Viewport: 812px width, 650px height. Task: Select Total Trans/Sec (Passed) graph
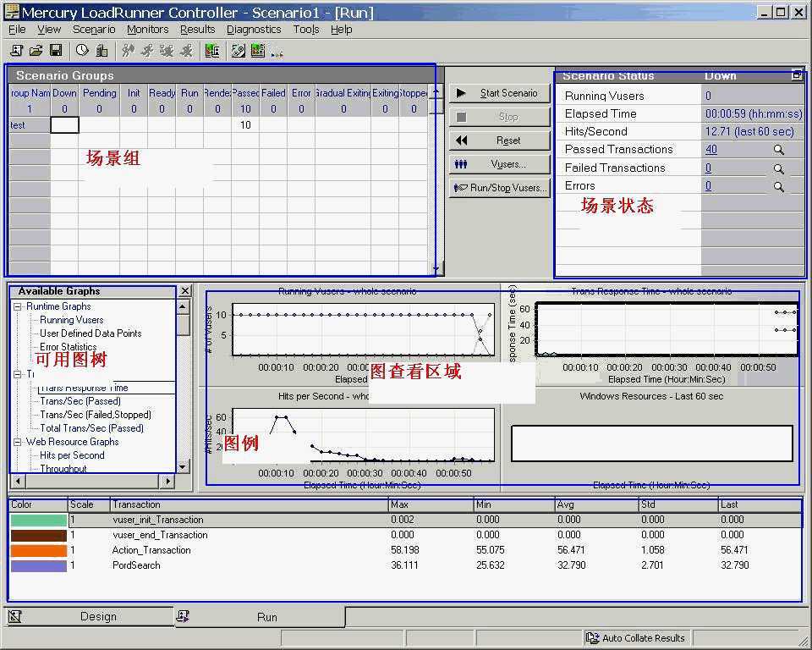[x=91, y=428]
